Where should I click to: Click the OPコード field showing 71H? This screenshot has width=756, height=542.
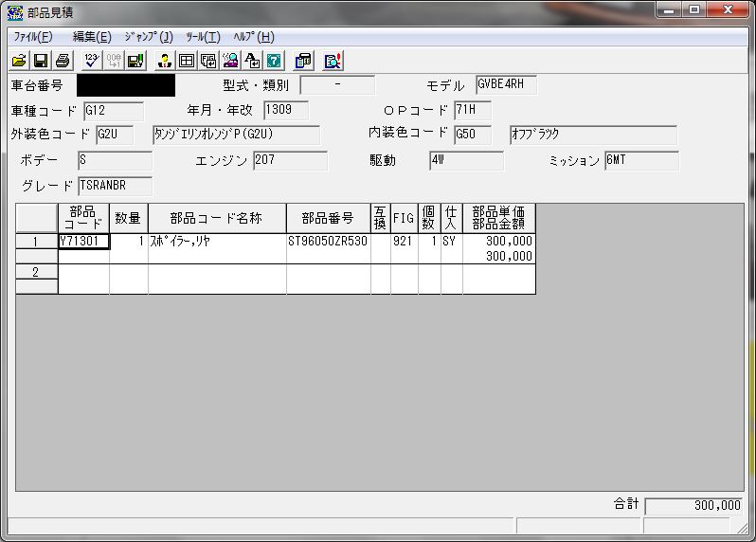473,111
